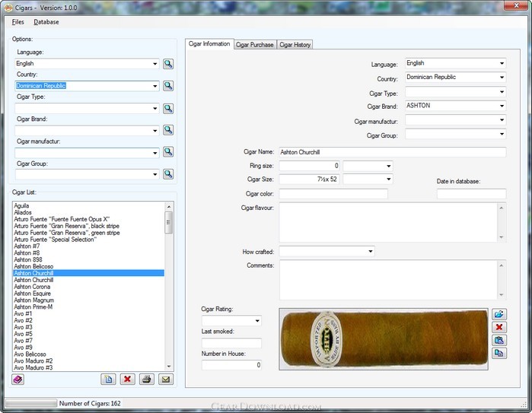This screenshot has height=413, width=532.
Task: Click the red X icon beside cigar picture
Action: pyautogui.click(x=499, y=327)
